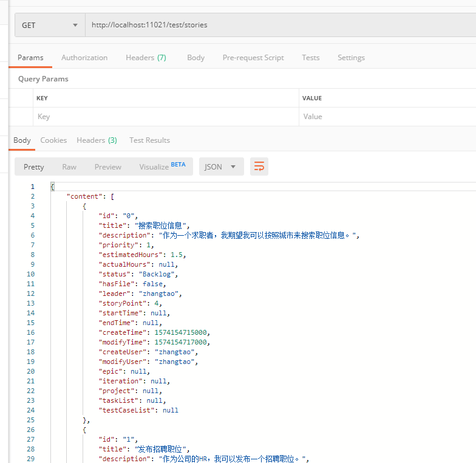Open the Pre-request Script tab
This screenshot has width=476, height=463.
(x=253, y=58)
